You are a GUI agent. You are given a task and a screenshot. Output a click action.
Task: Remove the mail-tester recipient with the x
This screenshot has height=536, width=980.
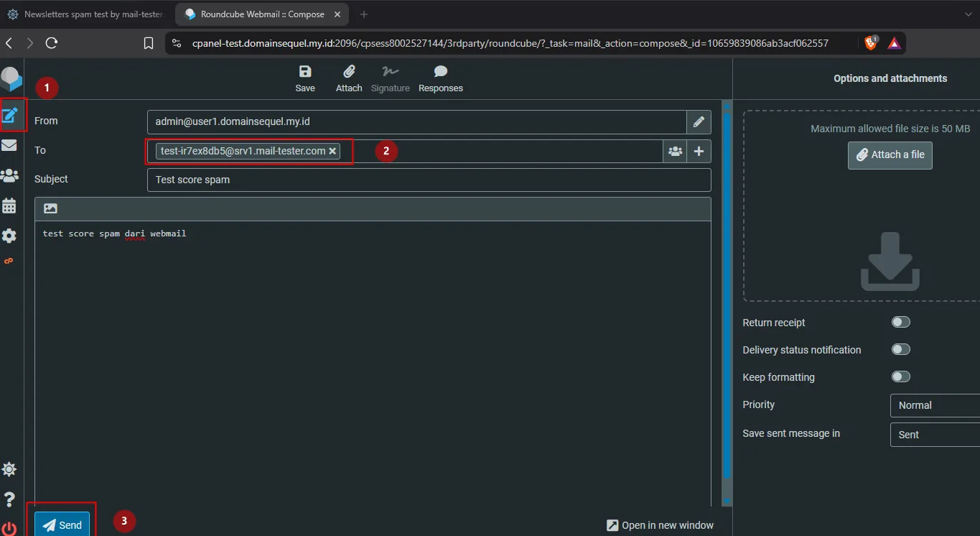[x=332, y=152]
